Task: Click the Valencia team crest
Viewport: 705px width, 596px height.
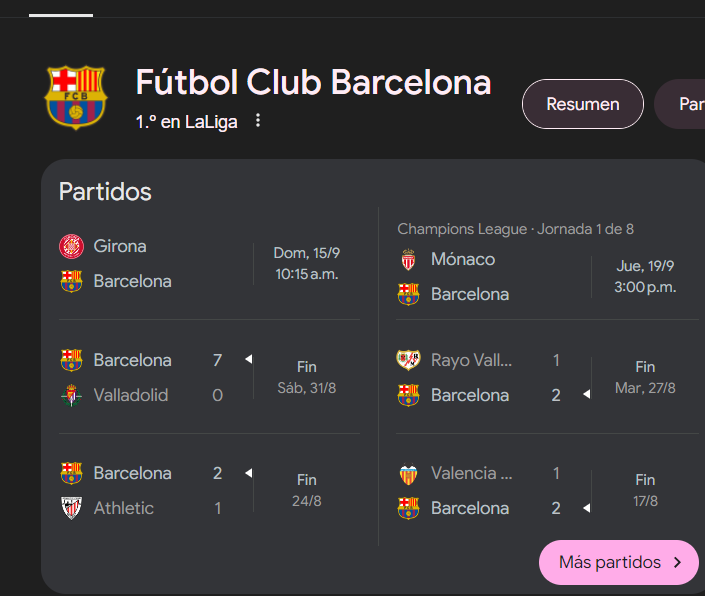Action: click(408, 473)
